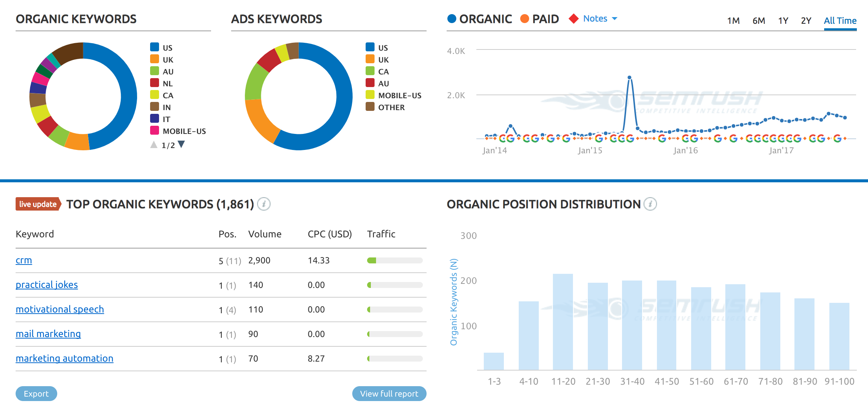Screen dimensions: 868x407
Task: Go to previous legend page up arrow
Action: click(x=154, y=144)
